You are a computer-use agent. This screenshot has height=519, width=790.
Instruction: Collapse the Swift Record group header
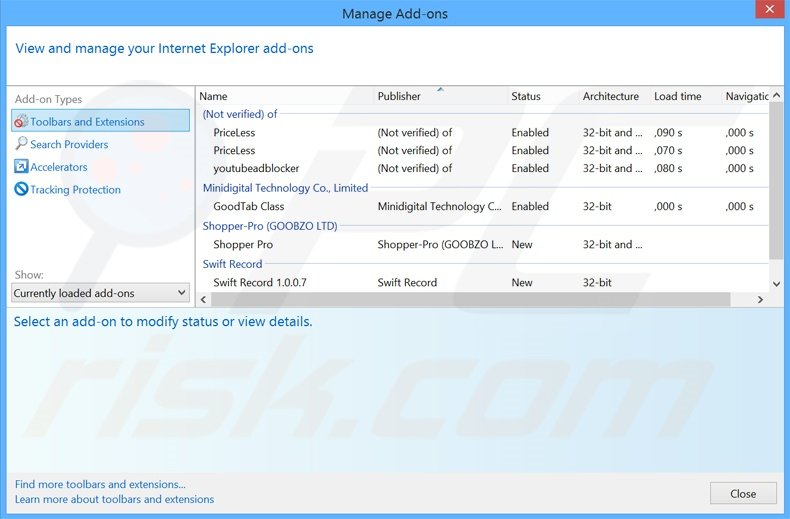point(232,264)
